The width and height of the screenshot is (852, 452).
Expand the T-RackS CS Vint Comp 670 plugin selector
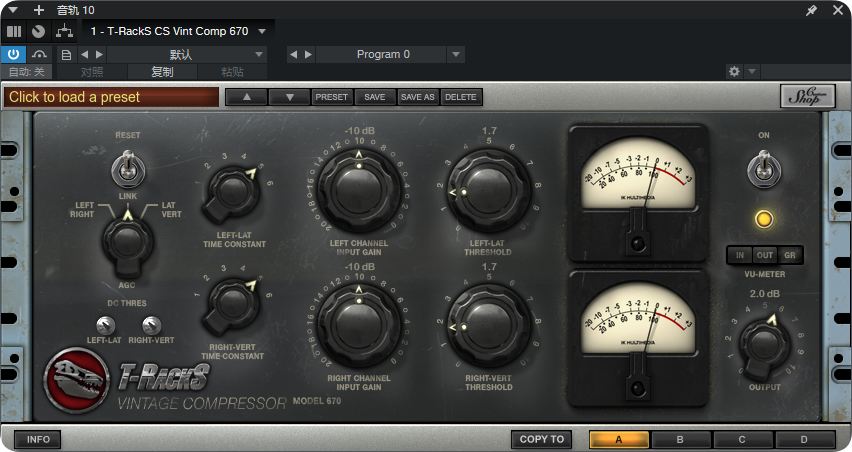(262, 32)
